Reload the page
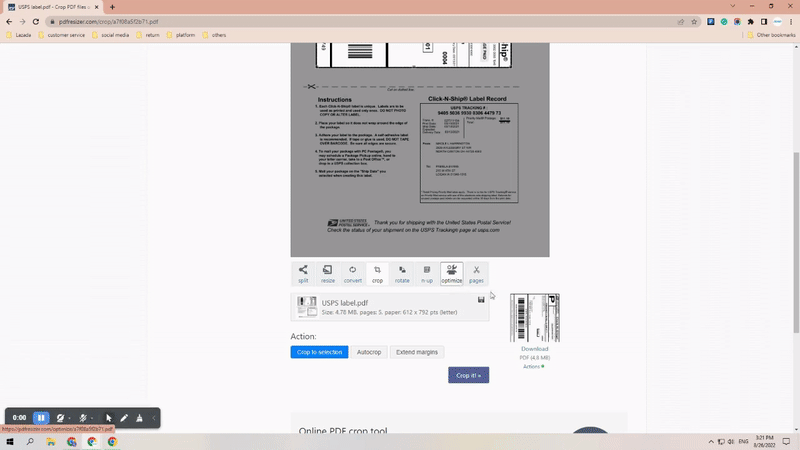 (36, 21)
